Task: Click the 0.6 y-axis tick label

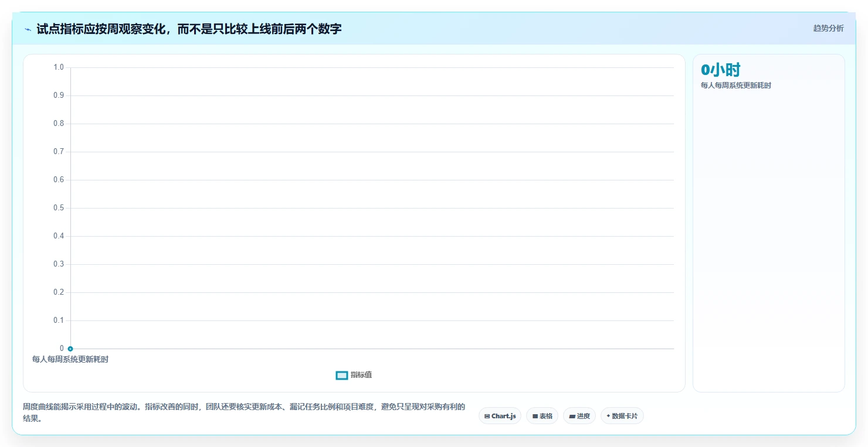Action: pos(59,180)
